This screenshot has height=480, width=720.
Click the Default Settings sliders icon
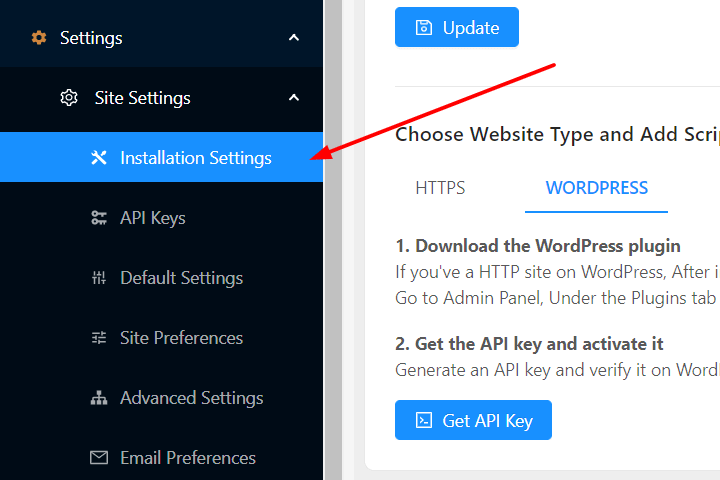[99, 277]
